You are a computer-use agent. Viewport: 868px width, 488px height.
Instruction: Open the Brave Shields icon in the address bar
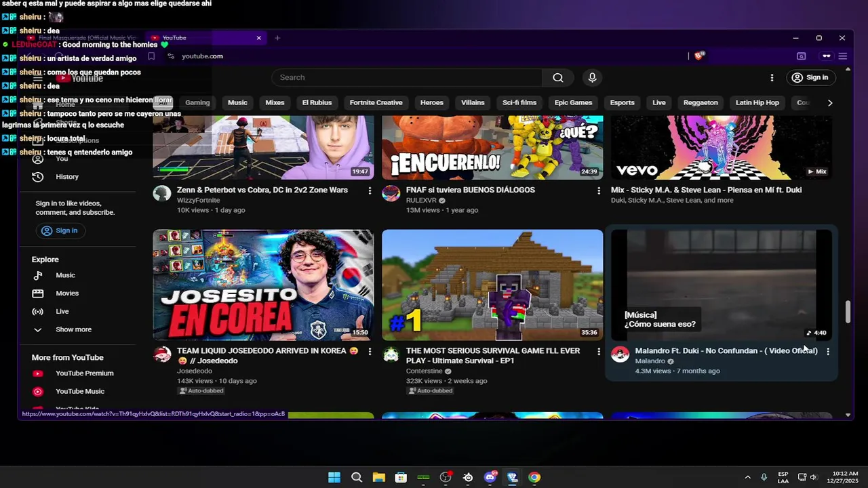tap(699, 56)
